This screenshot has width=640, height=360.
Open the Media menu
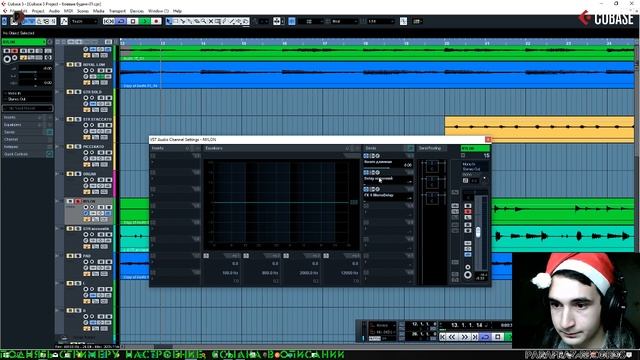coord(98,11)
